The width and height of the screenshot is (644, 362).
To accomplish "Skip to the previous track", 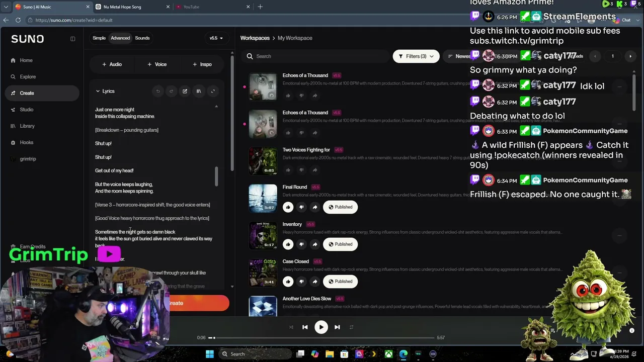I will (x=305, y=327).
